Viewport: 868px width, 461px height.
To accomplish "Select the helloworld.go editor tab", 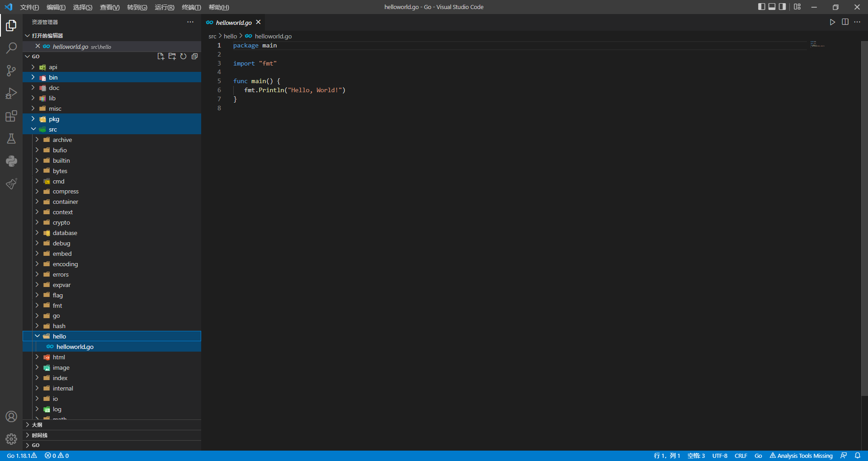I will click(233, 23).
